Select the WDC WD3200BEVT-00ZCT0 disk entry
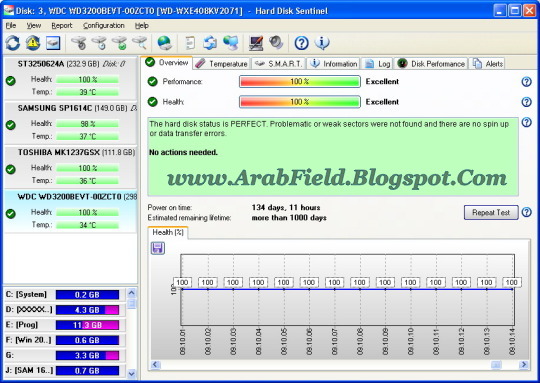This screenshot has height=383, width=540. coord(70,211)
